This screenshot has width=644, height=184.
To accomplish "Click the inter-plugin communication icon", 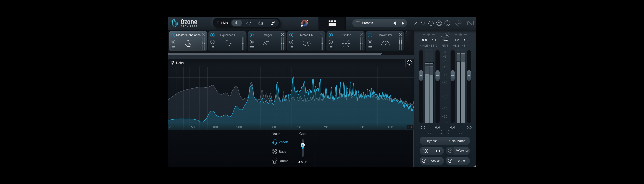I will click(458, 23).
